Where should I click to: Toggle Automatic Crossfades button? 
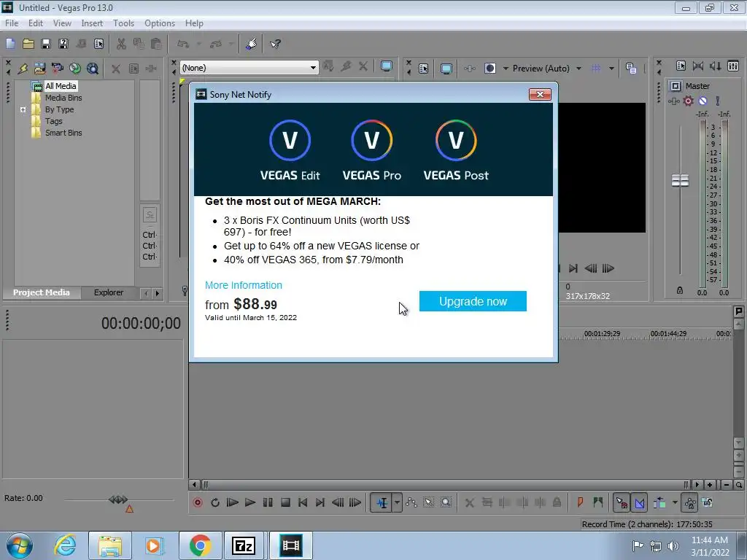tap(640, 502)
